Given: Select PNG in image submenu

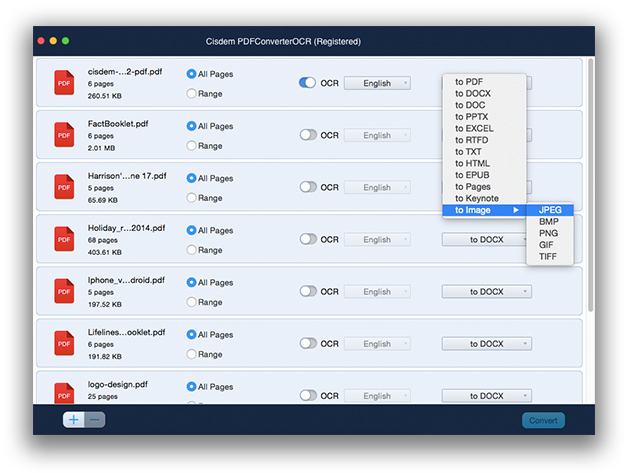Looking at the screenshot, I should coord(549,233).
